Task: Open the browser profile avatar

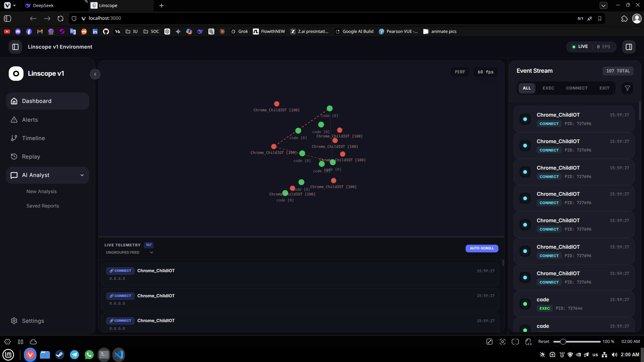Action: point(637,18)
